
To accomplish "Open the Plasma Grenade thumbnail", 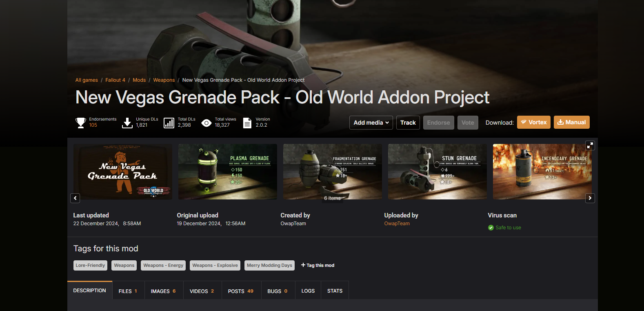I will tap(228, 172).
